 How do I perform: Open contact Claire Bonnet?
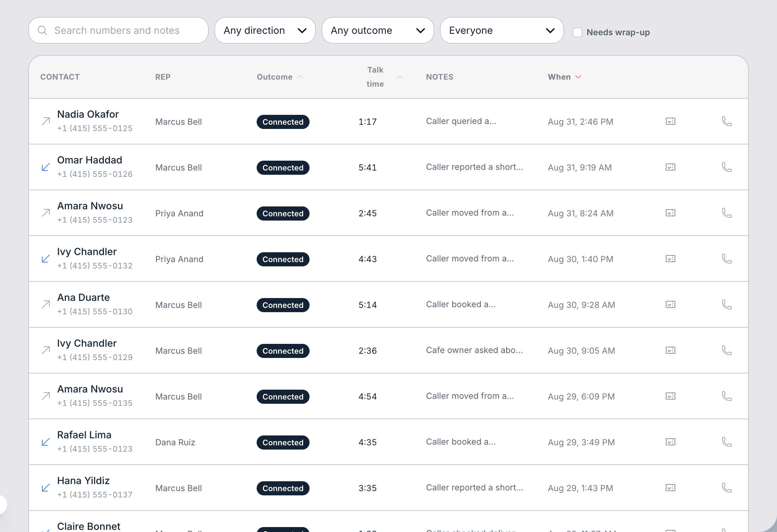(x=88, y=526)
